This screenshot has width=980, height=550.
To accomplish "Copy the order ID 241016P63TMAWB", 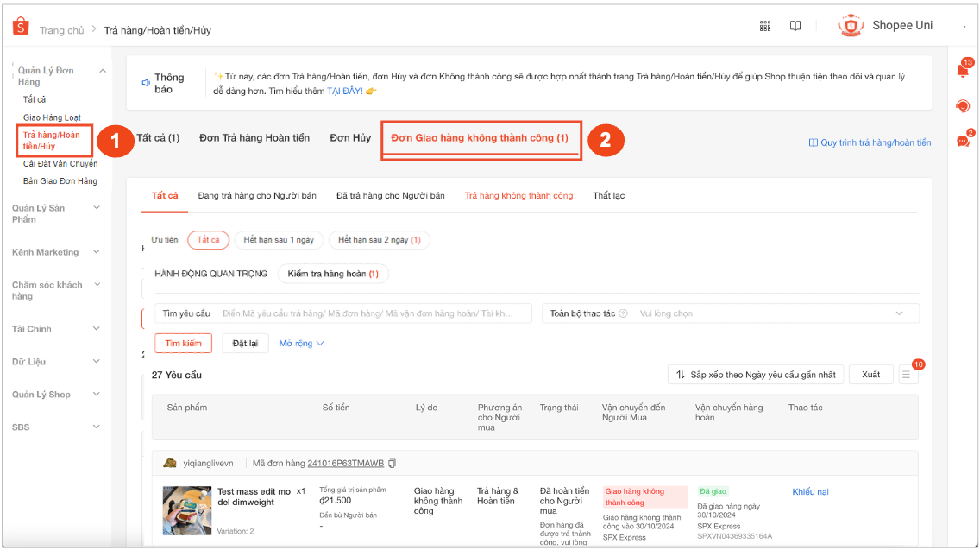I will [393, 464].
